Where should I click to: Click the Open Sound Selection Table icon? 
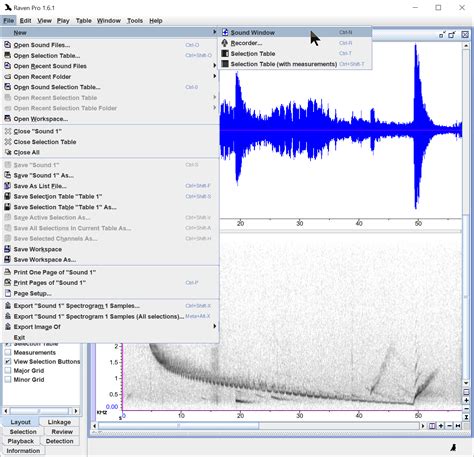coord(7,87)
